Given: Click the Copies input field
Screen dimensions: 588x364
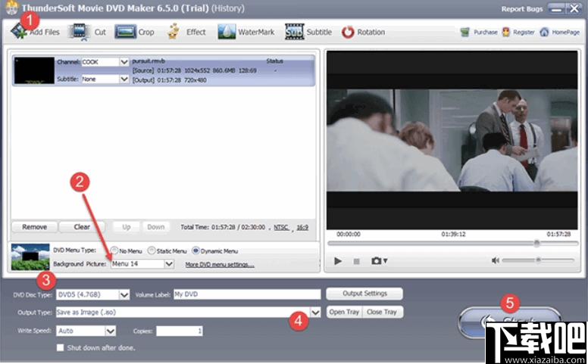Looking at the screenshot, I should [x=180, y=331].
